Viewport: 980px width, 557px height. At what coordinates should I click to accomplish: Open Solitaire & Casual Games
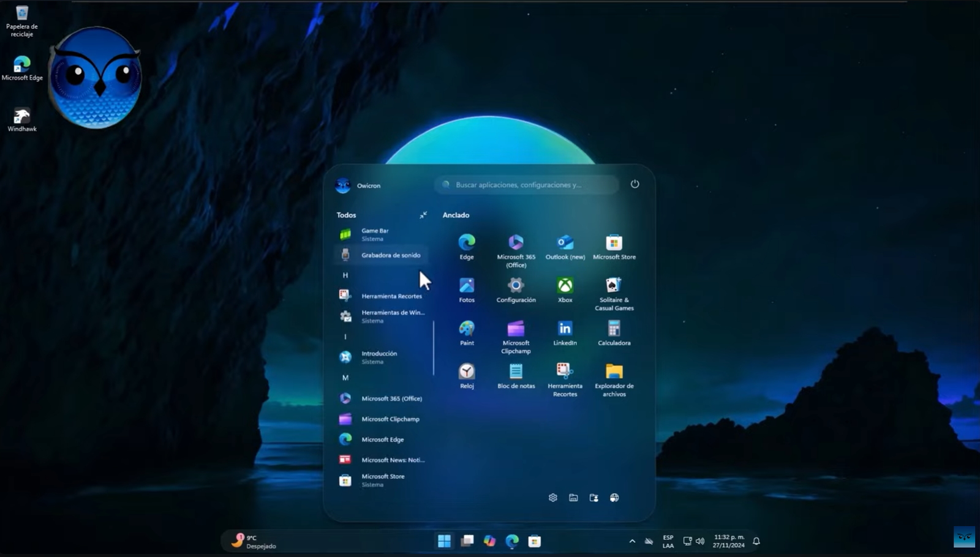[614, 294]
